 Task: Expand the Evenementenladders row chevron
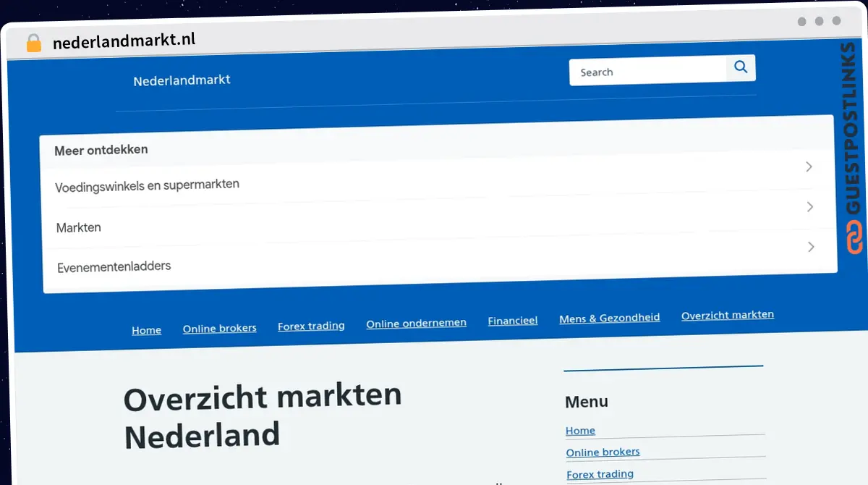pos(811,247)
